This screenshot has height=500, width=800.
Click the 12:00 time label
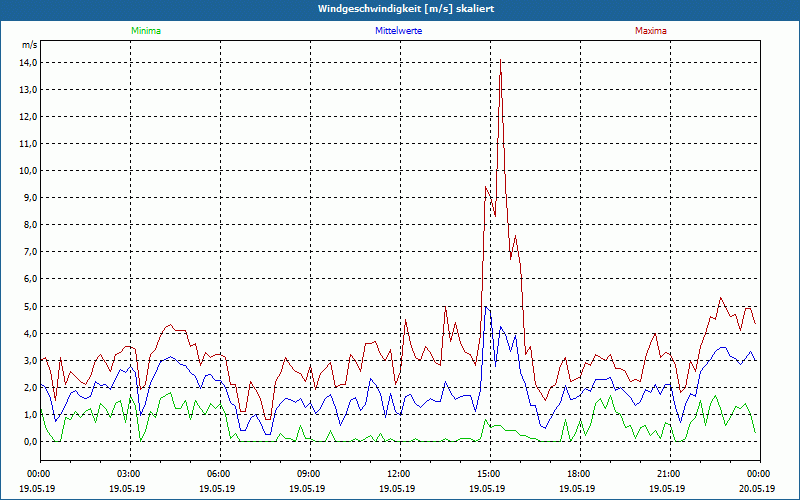click(x=400, y=474)
